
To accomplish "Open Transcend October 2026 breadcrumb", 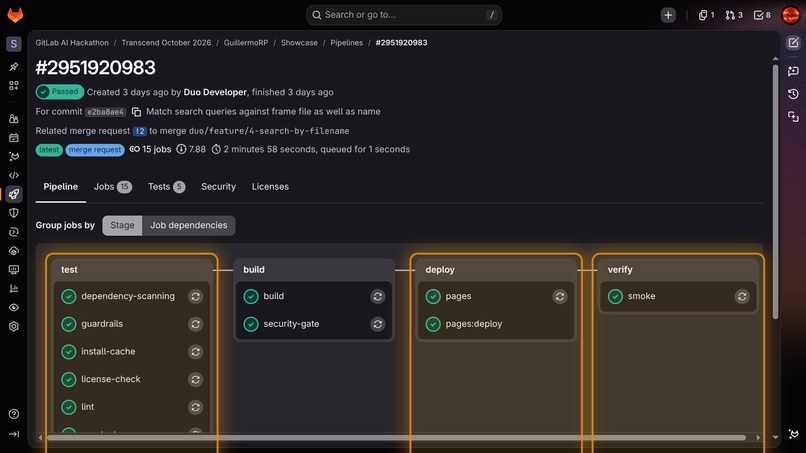I will click(x=166, y=43).
